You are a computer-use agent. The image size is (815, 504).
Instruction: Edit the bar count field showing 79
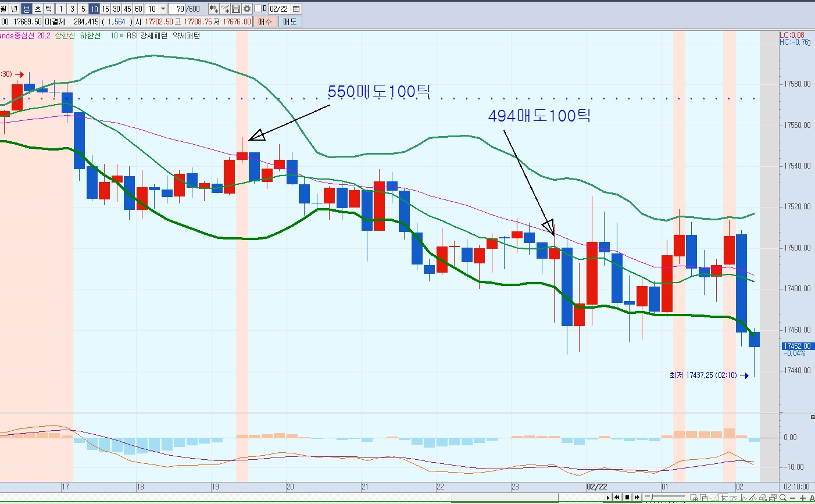[177, 9]
